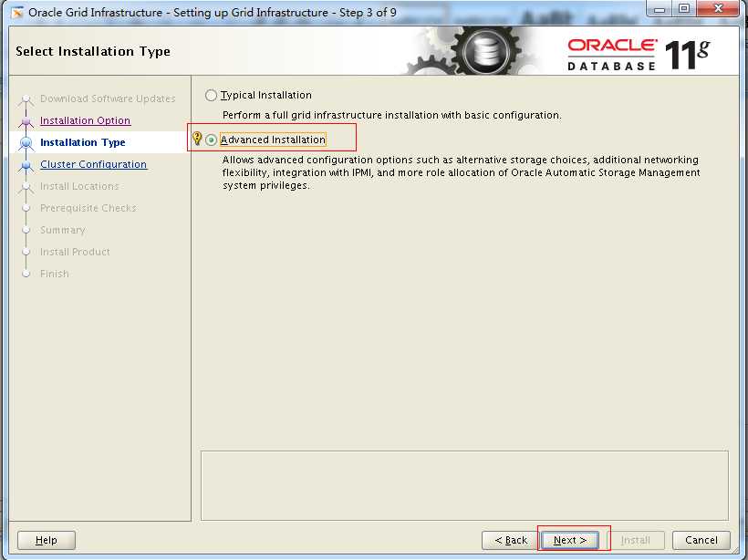Click the Install Locations step text
The height and width of the screenshot is (560, 748).
79,186
